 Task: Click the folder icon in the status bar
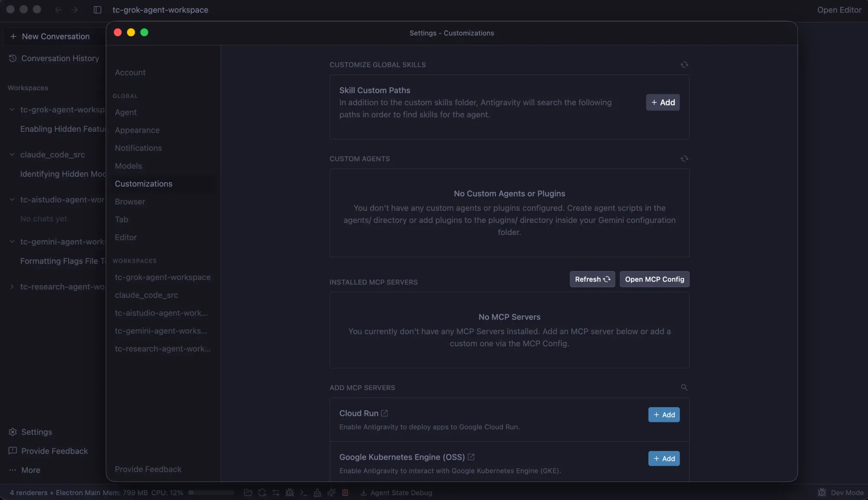[x=248, y=493]
